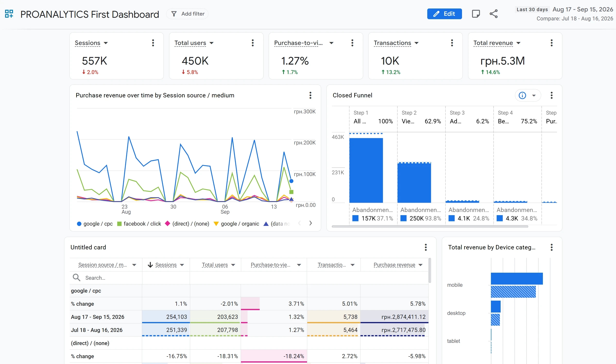Screen dimensions: 616x364
Task: Expand the Purchase-to-vi... scorecard metric dropdown
Action: (331, 43)
